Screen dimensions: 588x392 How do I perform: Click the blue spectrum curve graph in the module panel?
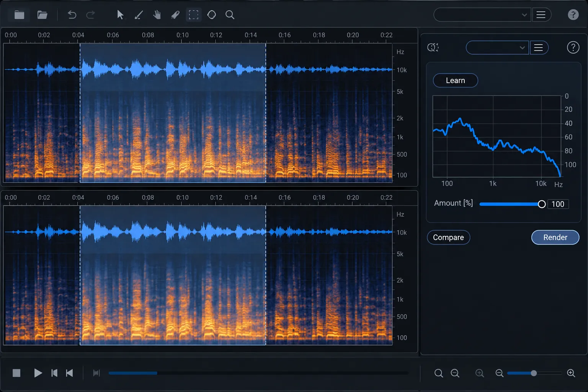497,136
